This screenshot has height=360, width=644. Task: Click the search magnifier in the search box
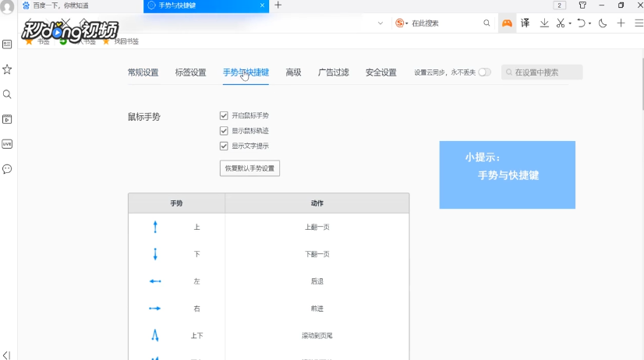487,23
